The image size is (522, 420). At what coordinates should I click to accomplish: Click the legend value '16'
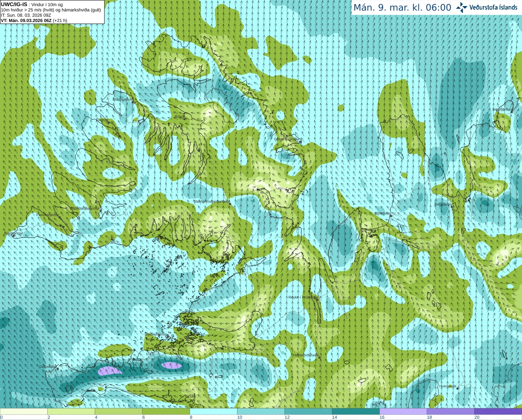coord(382,417)
